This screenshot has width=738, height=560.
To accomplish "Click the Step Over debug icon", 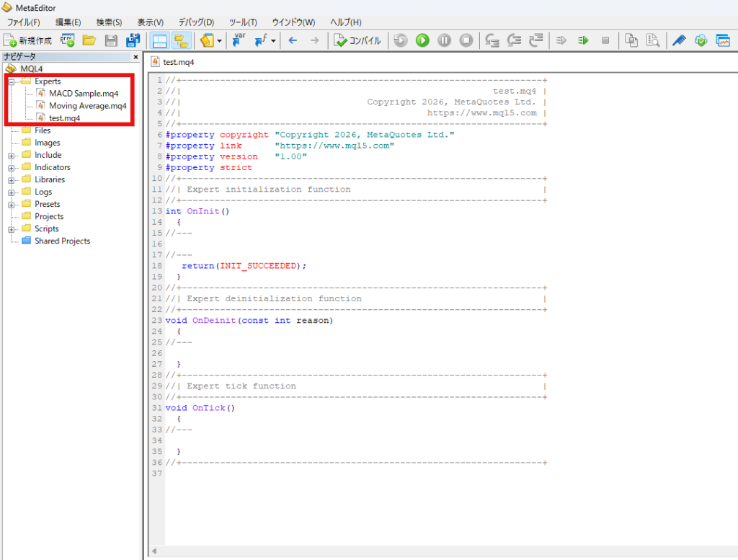I will [x=514, y=40].
